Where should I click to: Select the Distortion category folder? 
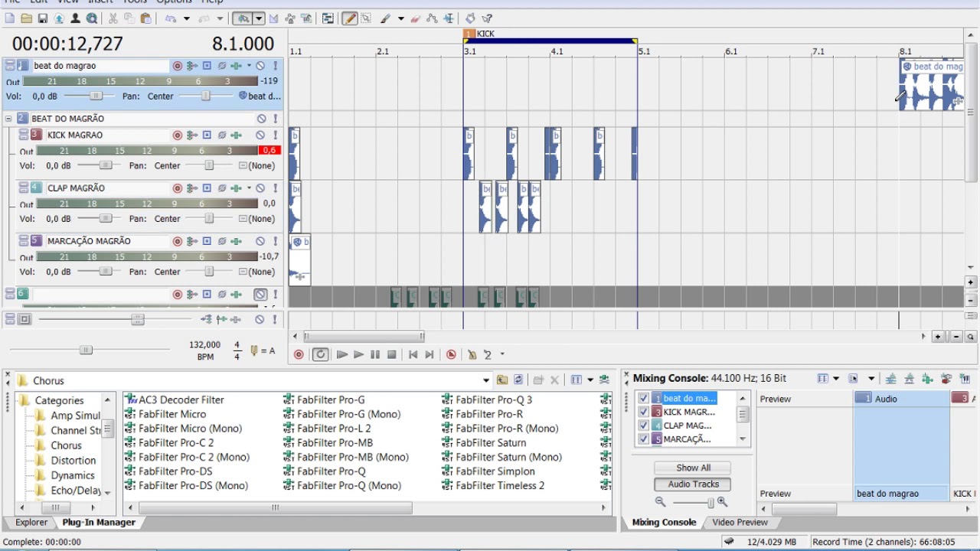(x=73, y=461)
